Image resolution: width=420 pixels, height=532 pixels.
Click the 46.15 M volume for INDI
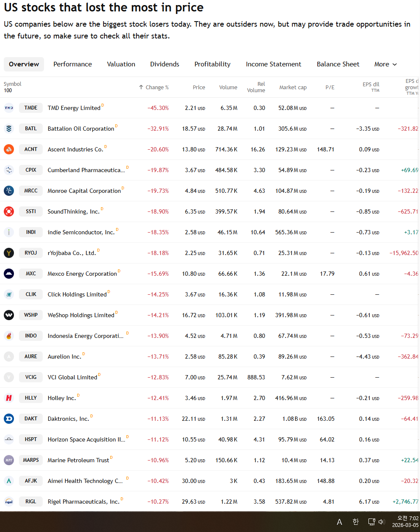227,232
